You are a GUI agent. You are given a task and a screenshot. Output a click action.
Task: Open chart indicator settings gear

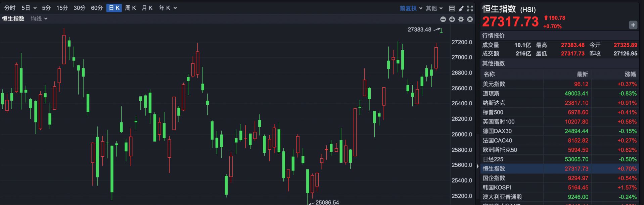[x=461, y=19]
